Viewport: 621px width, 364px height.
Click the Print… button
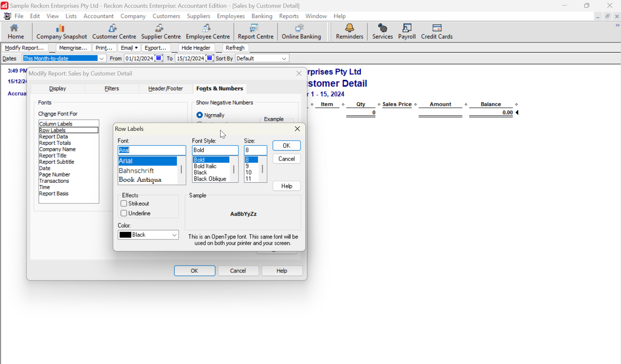pyautogui.click(x=104, y=48)
